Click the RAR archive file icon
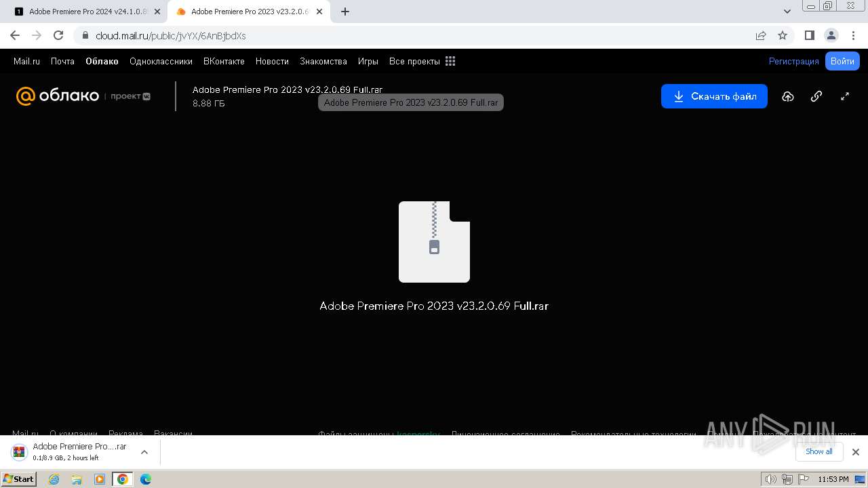The width and height of the screenshot is (868, 488). click(x=434, y=242)
